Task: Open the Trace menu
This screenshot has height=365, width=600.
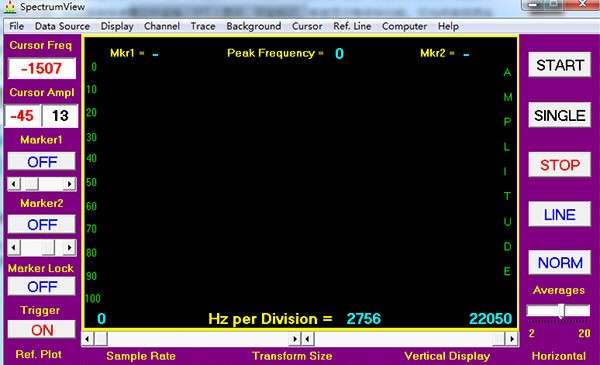Action: pyautogui.click(x=203, y=26)
